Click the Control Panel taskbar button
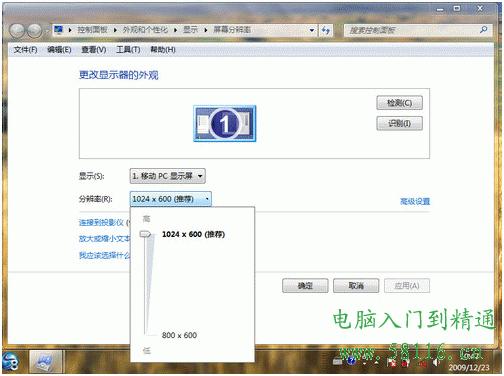 click(x=45, y=362)
